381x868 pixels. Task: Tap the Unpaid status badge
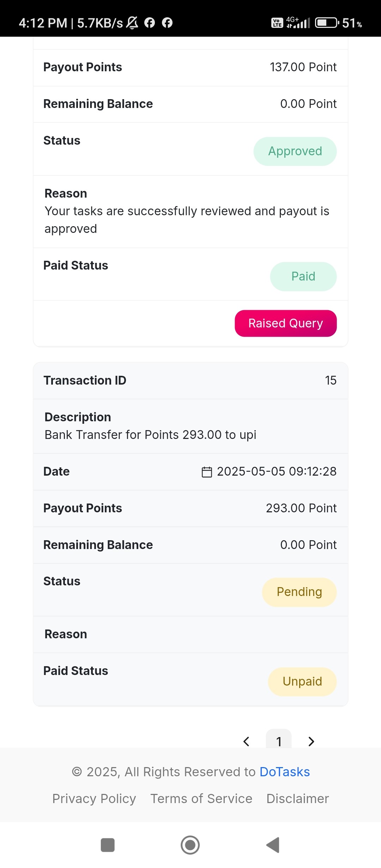302,681
